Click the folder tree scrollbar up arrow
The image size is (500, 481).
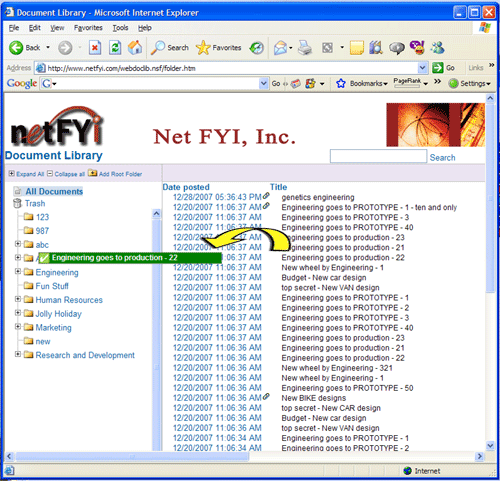point(156,214)
